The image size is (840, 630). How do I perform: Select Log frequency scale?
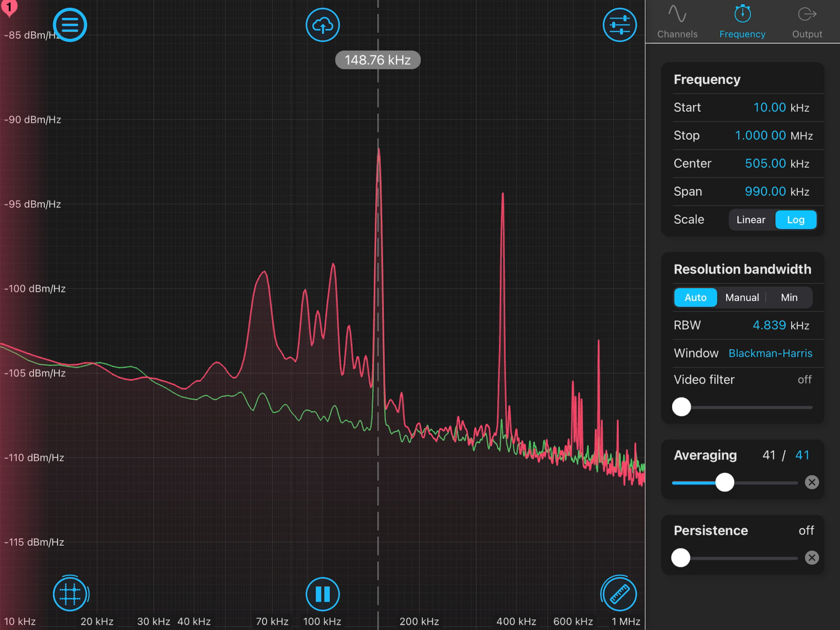795,220
